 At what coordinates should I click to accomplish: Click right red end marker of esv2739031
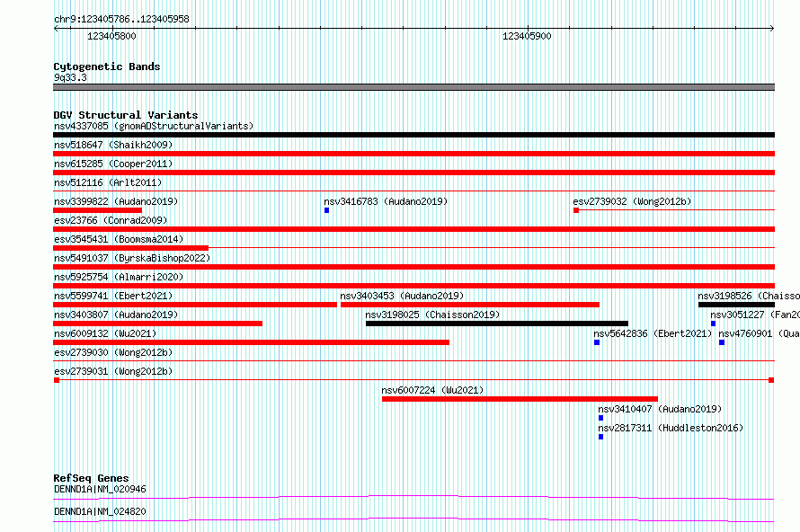[771, 380]
